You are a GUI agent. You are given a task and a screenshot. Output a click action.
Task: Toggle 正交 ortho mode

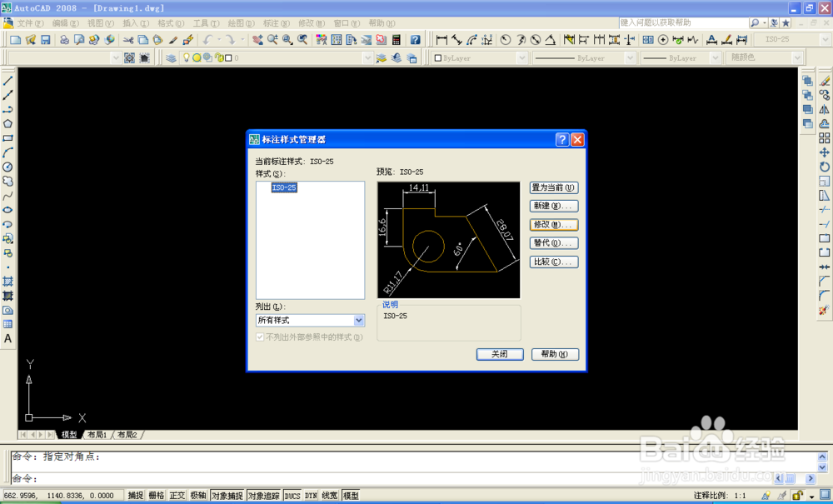(x=177, y=496)
